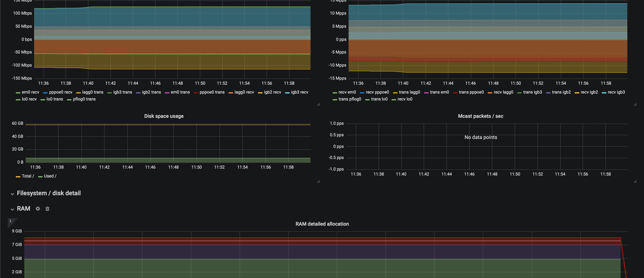The width and height of the screenshot is (644, 278).
Task: Open info corner of RAM detailed allocation panel
Action: pyautogui.click(x=10, y=221)
